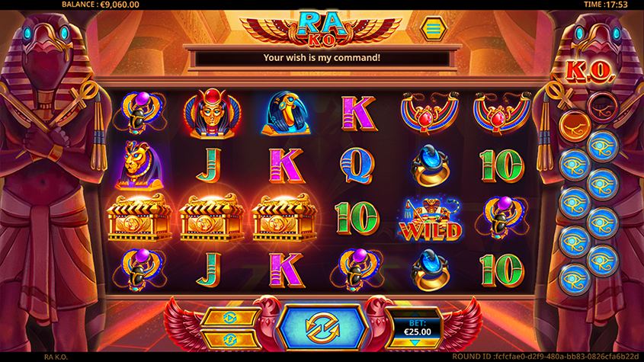Select the WILD symbol on the reels
The width and height of the screenshot is (644, 362).
pyautogui.click(x=430, y=219)
